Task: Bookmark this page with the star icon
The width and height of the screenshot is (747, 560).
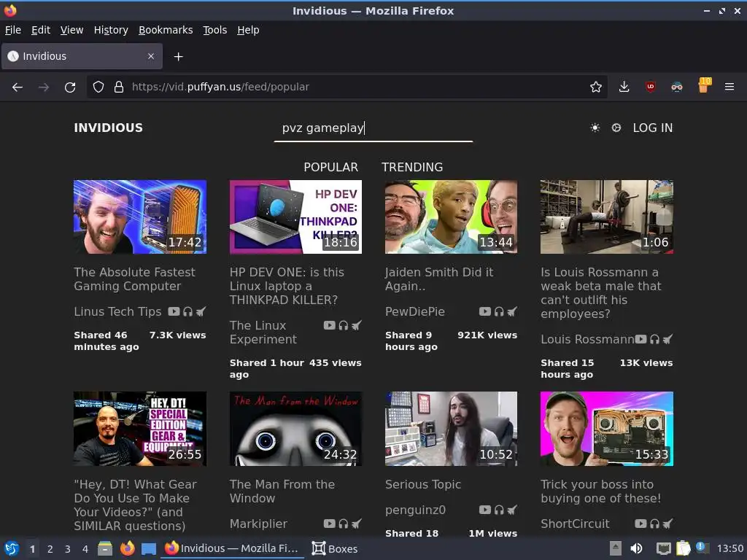Action: click(x=595, y=87)
